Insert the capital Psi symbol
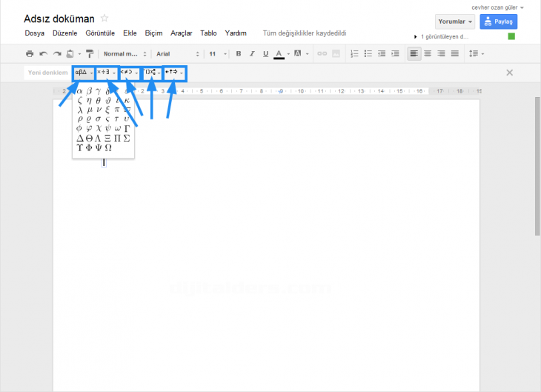The height and width of the screenshot is (392, 541). [x=99, y=147]
